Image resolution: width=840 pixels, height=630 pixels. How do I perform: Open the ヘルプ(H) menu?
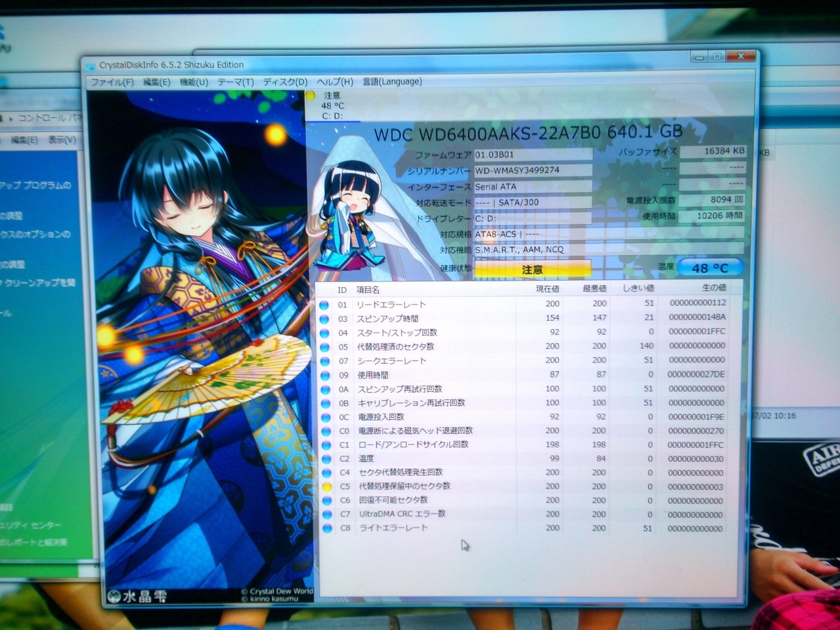(335, 82)
